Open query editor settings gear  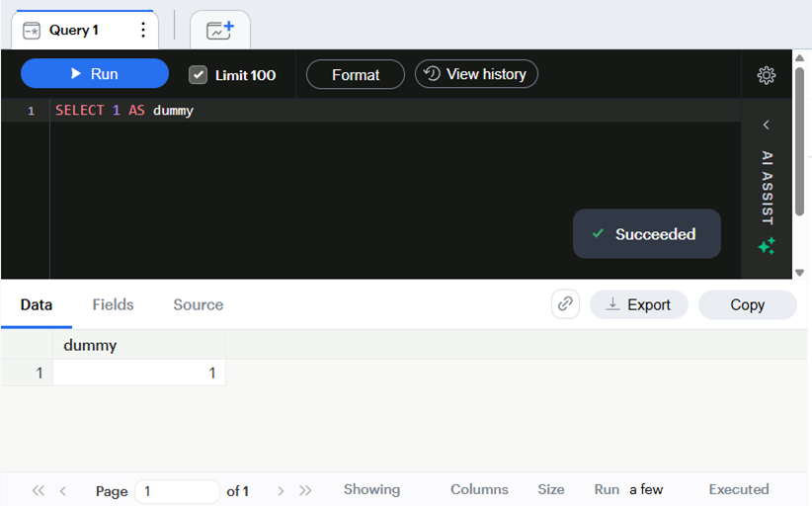pyautogui.click(x=767, y=75)
